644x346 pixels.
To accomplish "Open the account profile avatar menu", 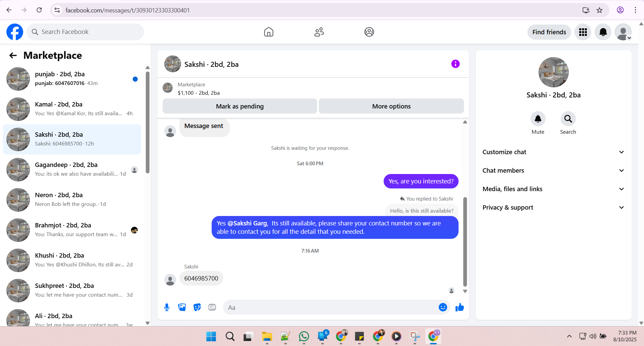I will (623, 32).
